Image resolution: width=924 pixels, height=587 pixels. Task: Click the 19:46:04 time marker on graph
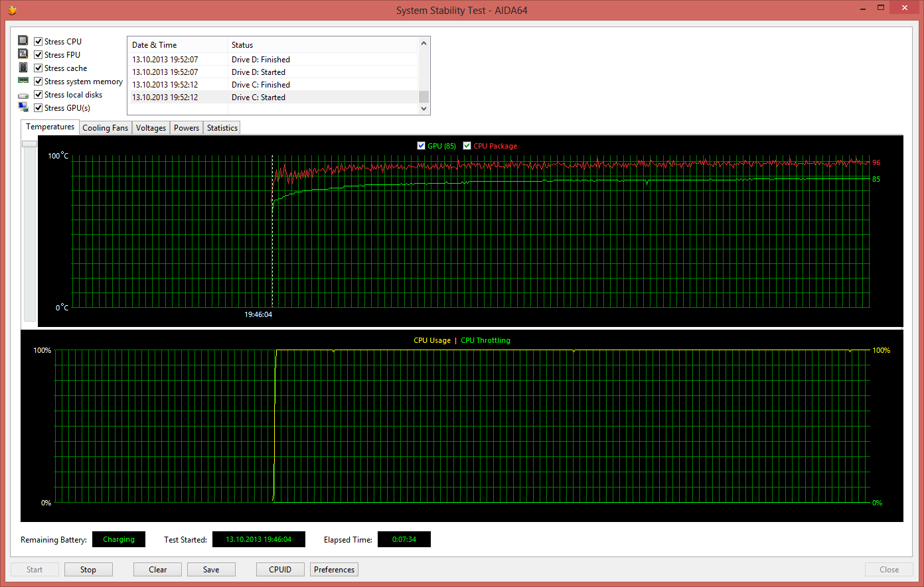[x=258, y=314]
